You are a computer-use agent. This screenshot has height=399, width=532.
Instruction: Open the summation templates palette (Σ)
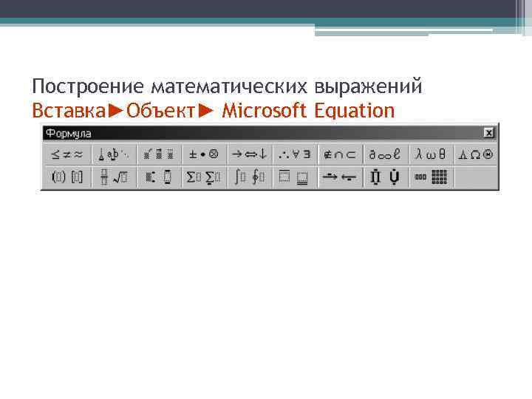coord(204,177)
